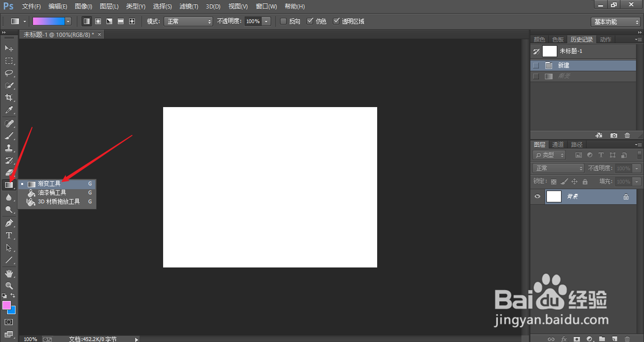Image resolution: width=644 pixels, height=342 pixels.
Task: Switch to the 路径 tab
Action: [577, 145]
